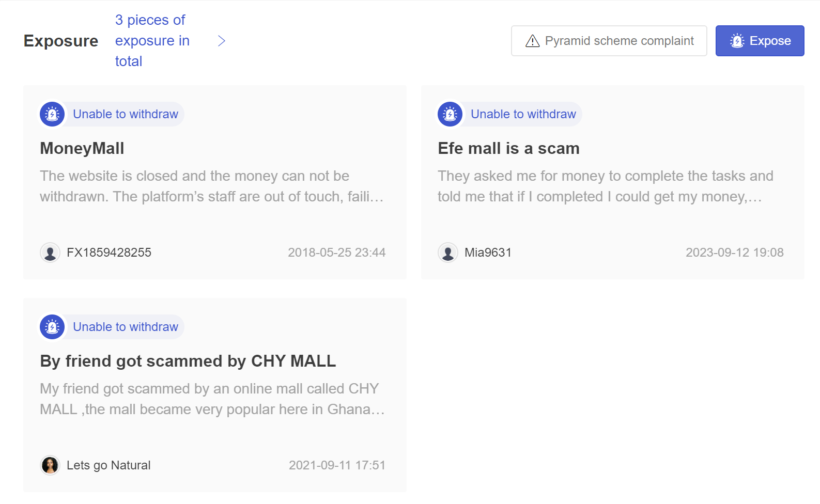The width and height of the screenshot is (820, 504).
Task: Select 'Unable to withdraw' tag on CHY MALL card
Action: pos(126,327)
